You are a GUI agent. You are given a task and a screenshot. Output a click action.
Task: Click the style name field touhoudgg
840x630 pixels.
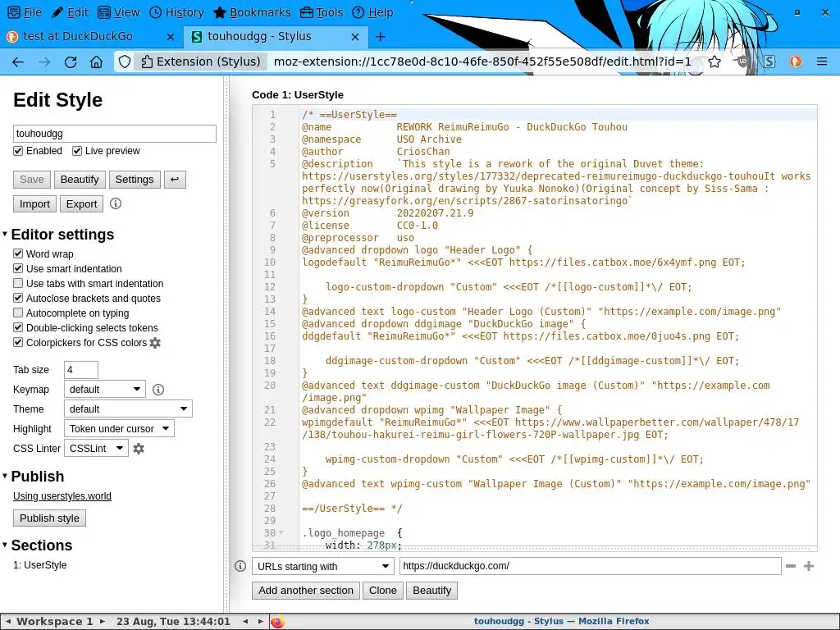click(x=115, y=134)
